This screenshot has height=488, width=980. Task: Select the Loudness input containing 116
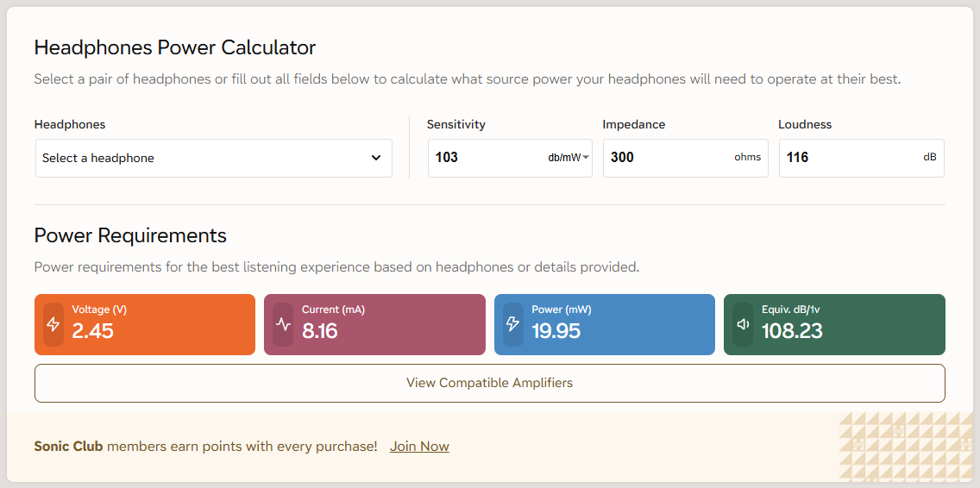[845, 158]
